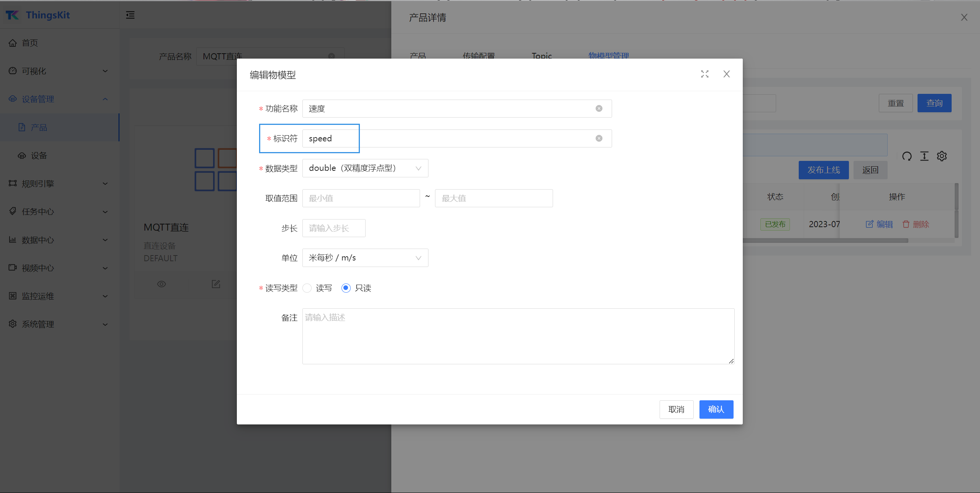
Task: Go to 首页 in the sidebar
Action: click(x=30, y=43)
